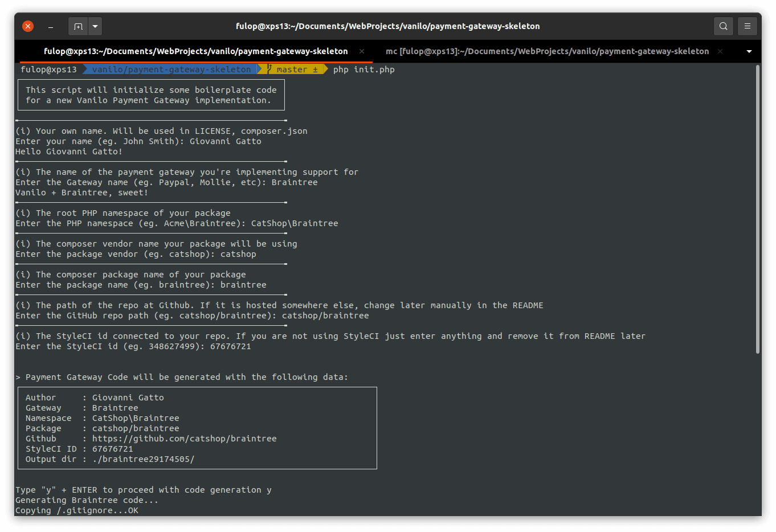Viewport: 776px width, 532px height.
Task: Click the window title bar path text
Action: point(388,26)
